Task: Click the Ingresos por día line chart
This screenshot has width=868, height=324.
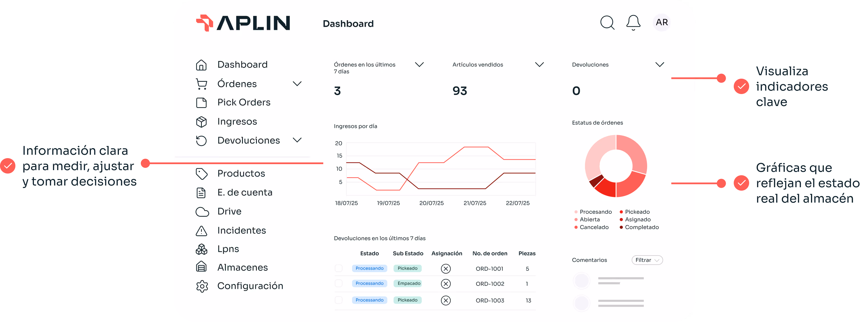Action: (441, 170)
